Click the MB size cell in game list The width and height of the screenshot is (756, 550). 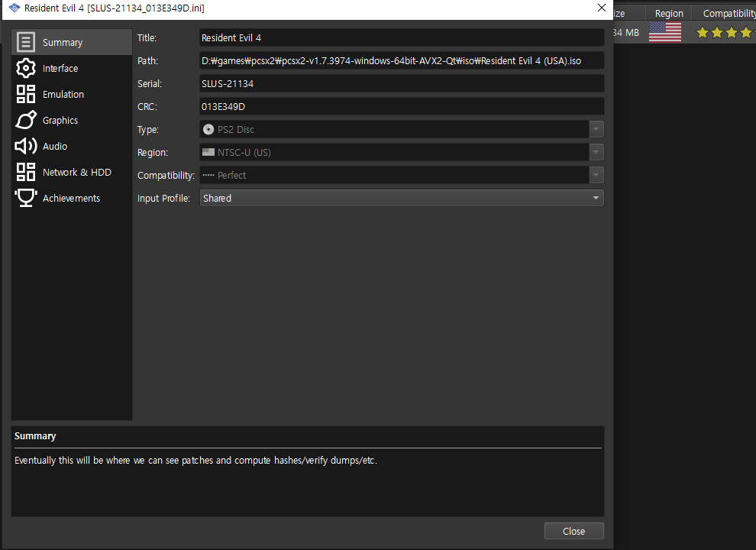tap(626, 32)
